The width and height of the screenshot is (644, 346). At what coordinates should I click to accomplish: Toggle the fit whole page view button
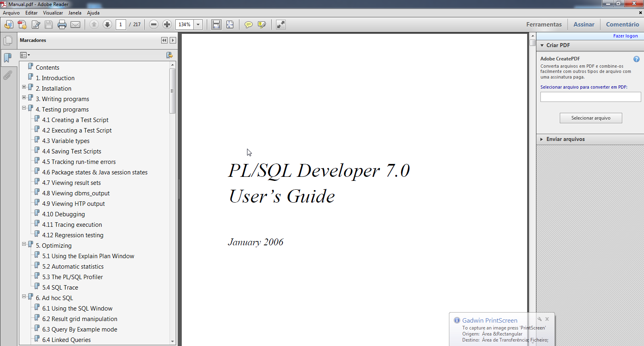tap(230, 25)
